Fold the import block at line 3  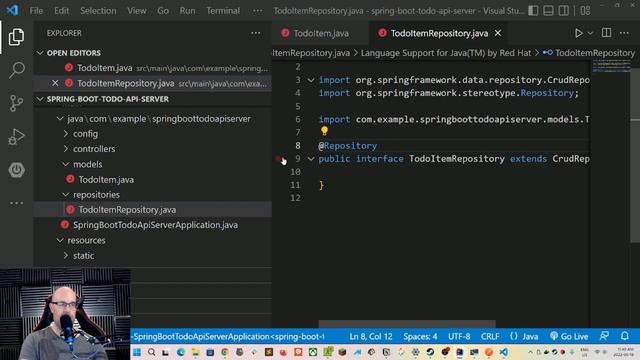click(311, 80)
